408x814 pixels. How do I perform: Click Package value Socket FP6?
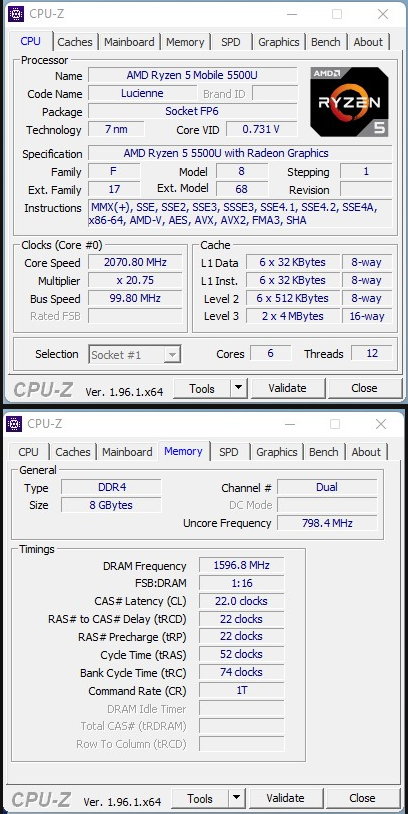point(193,111)
